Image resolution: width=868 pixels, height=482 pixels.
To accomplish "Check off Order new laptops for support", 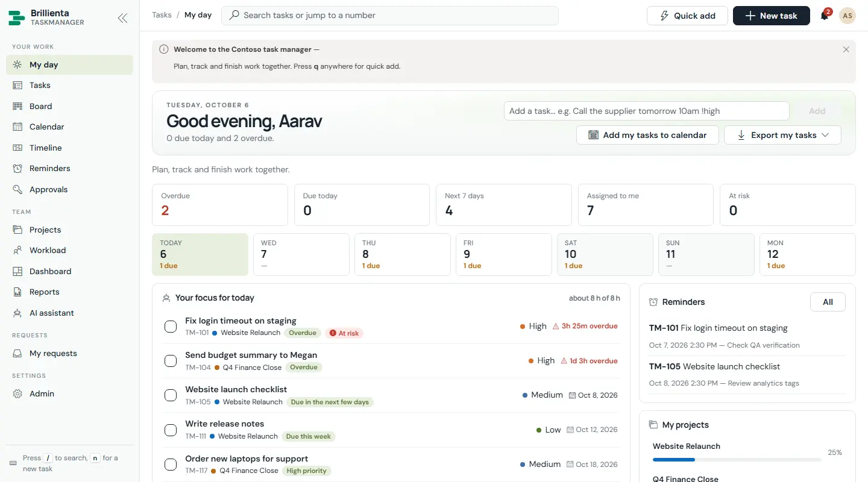I will (171, 465).
